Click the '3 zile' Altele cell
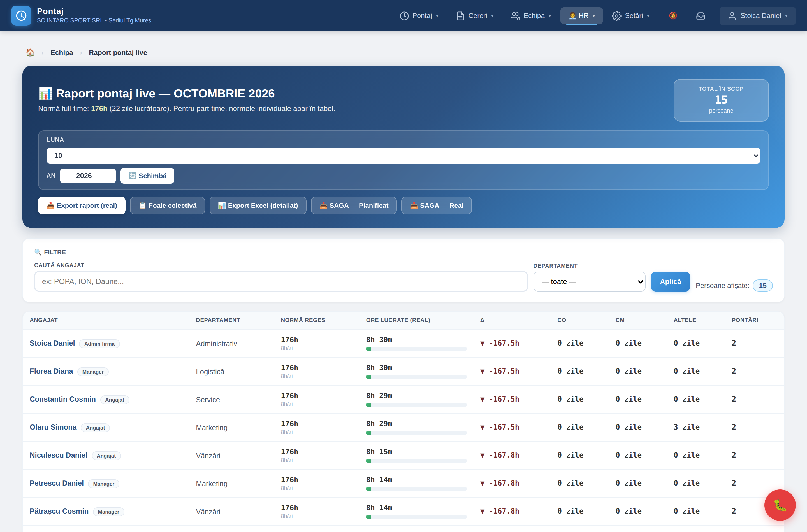Viewport: 807px width, 532px height. point(687,427)
